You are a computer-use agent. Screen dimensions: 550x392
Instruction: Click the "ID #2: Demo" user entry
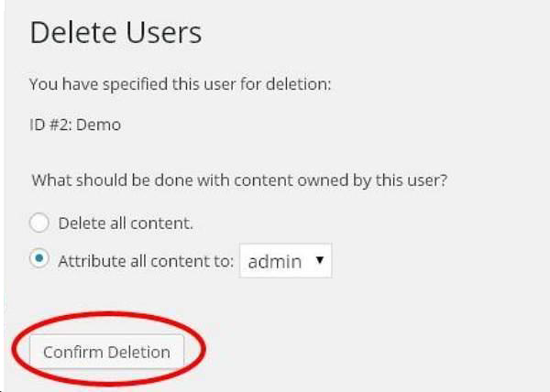tap(75, 125)
